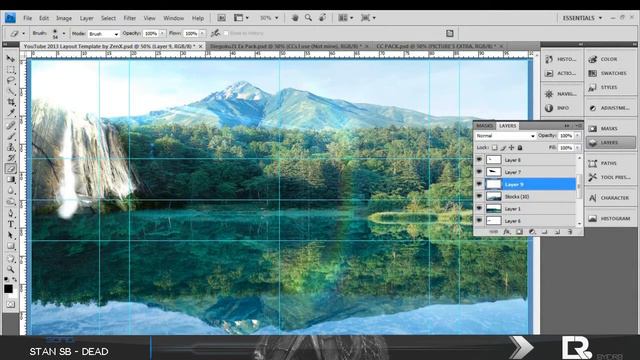
Task: Add a layer mask in Layers panel
Action: coord(519,231)
